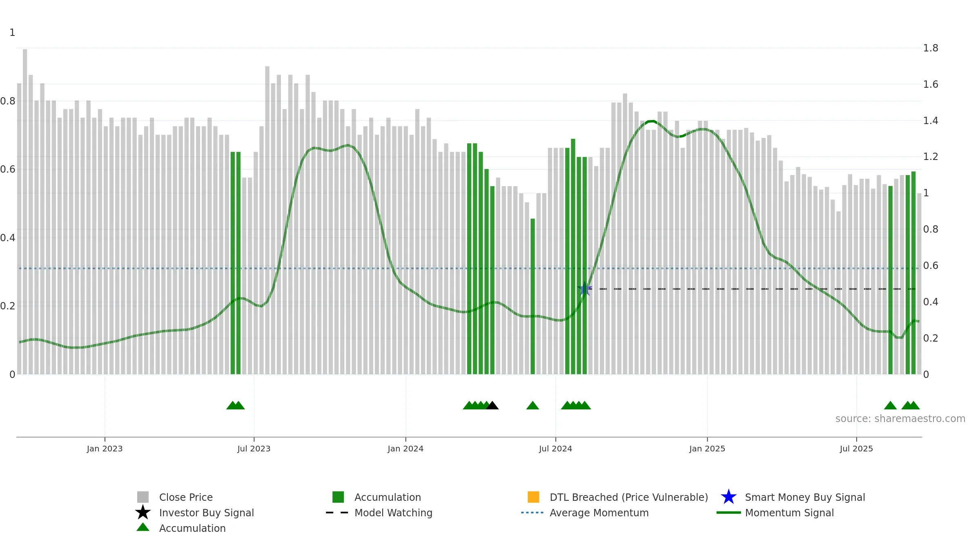Click the orange DTL Breached swatch
The width and height of the screenshot is (980, 551).
point(533,497)
